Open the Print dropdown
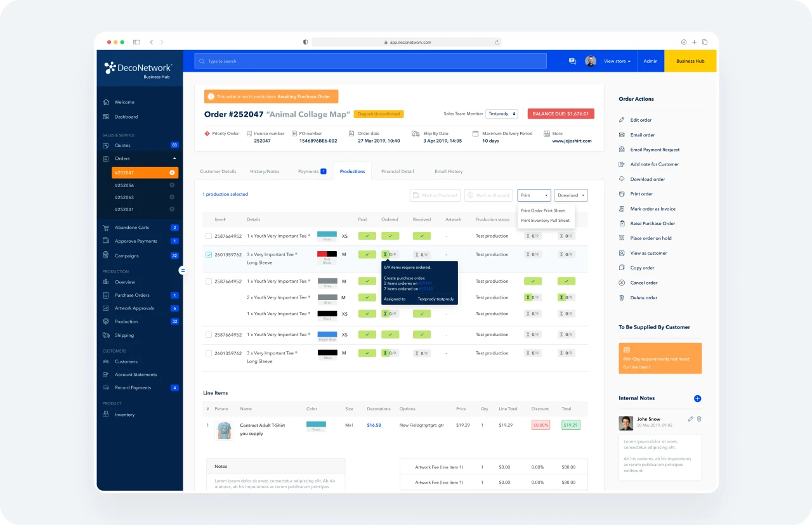The height and width of the screenshot is (525, 812). click(534, 195)
